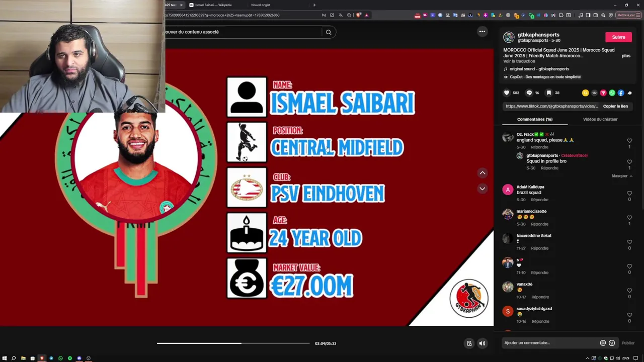Open Nouvel onglet browser tab
Viewport: 644px width, 362px height.
click(x=261, y=5)
